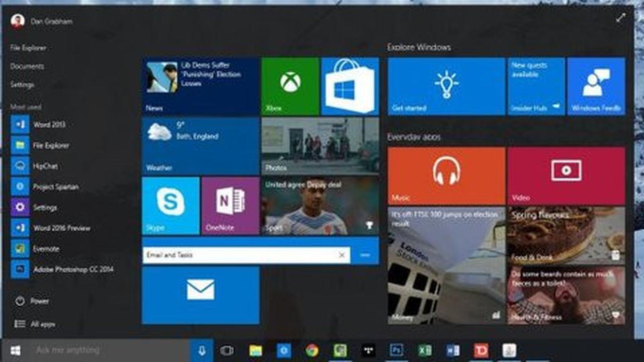644x362 pixels.
Task: Open the All apps list
Action: (x=35, y=324)
